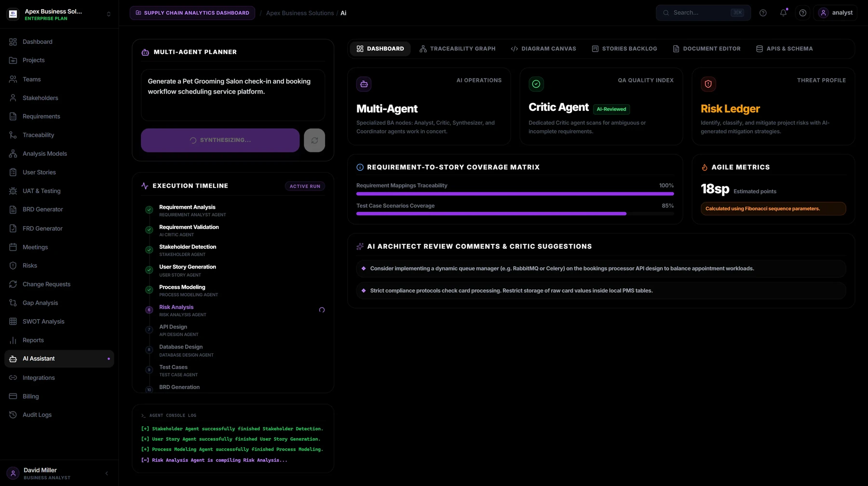
Task: Open FRD Generator file icon
Action: pos(13,229)
